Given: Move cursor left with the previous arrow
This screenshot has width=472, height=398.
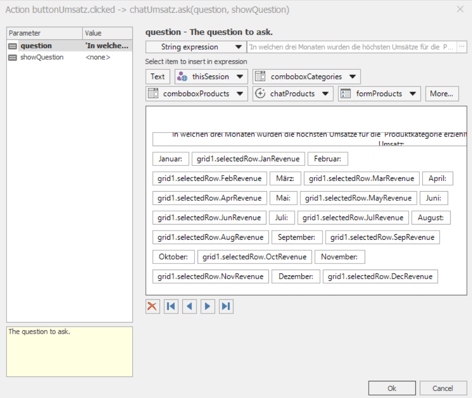Looking at the screenshot, I should [x=189, y=306].
